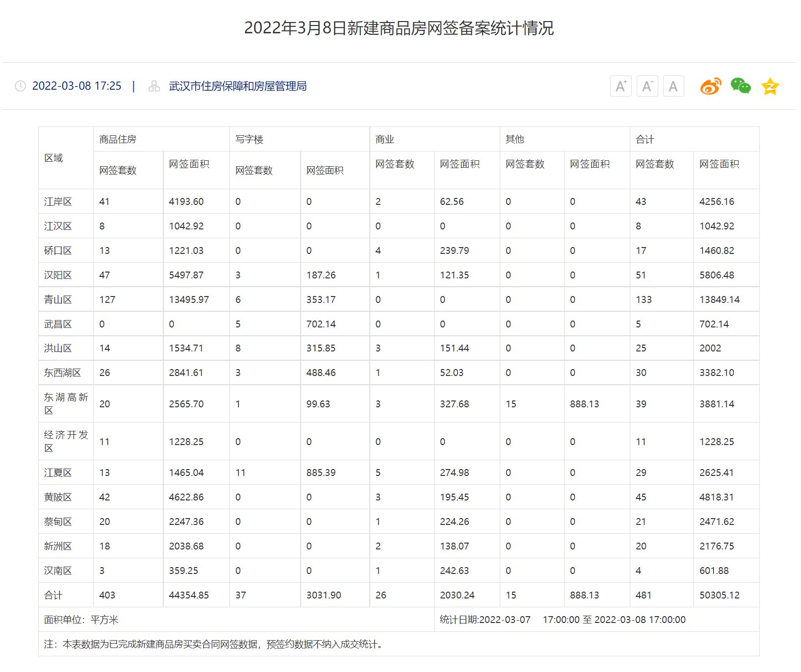Click the 蔡甸区 row label
This screenshot has width=801, height=672.
58,522
